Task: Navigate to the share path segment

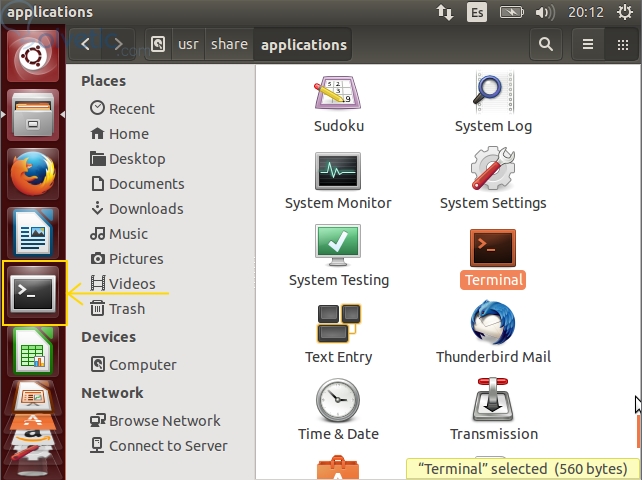Action: click(x=229, y=44)
